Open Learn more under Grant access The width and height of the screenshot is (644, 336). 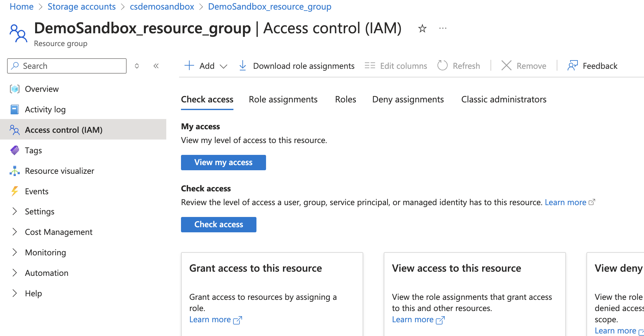[x=210, y=319]
